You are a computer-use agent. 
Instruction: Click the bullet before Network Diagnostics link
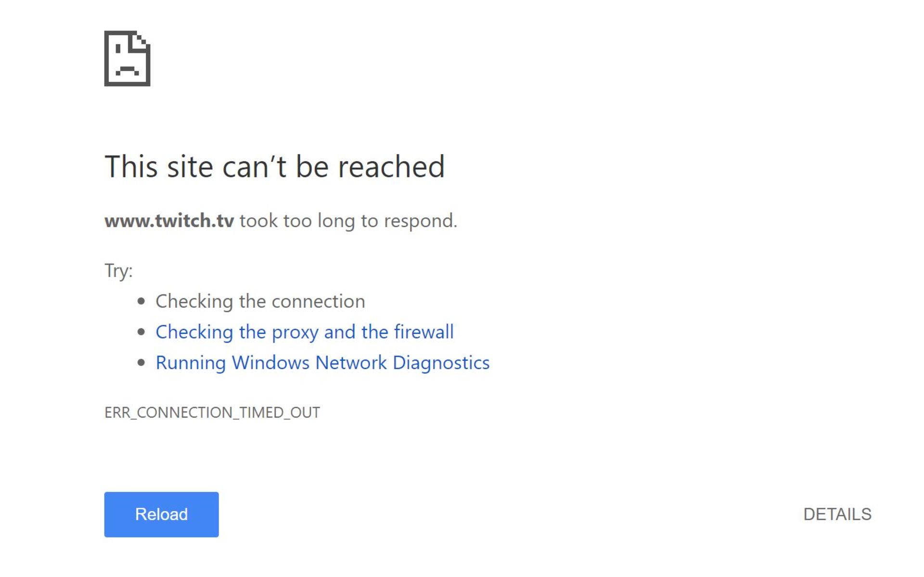click(141, 363)
